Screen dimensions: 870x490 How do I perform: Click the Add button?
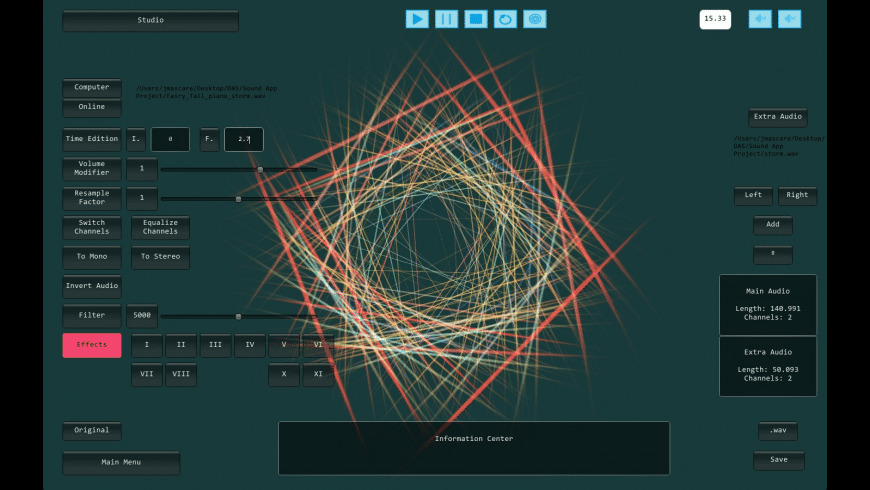tap(773, 225)
